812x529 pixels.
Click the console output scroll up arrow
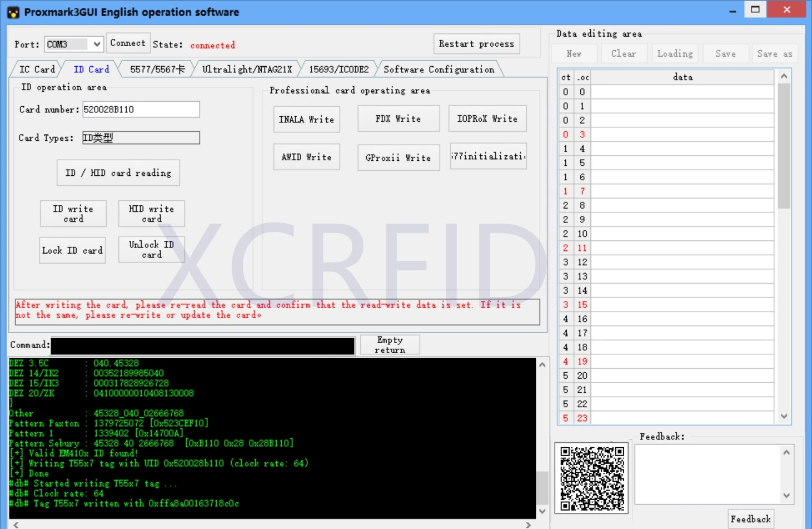point(542,365)
